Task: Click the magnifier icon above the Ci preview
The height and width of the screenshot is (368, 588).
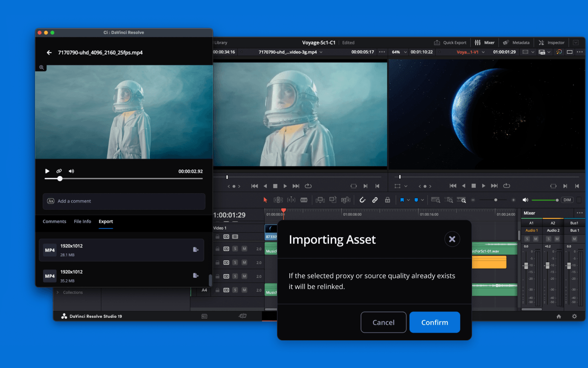Action: (41, 68)
